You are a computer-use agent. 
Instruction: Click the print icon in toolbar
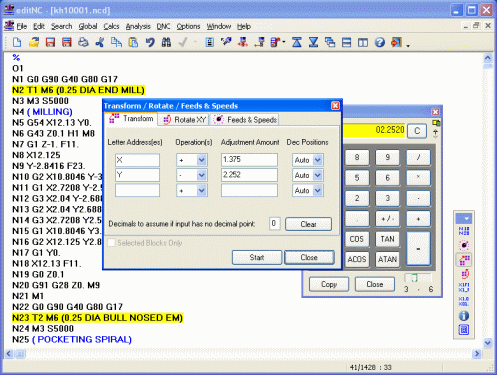(83, 42)
